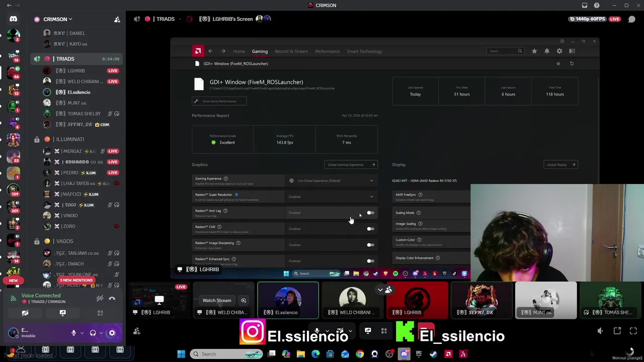Deafen with the headphones icon

(93, 333)
